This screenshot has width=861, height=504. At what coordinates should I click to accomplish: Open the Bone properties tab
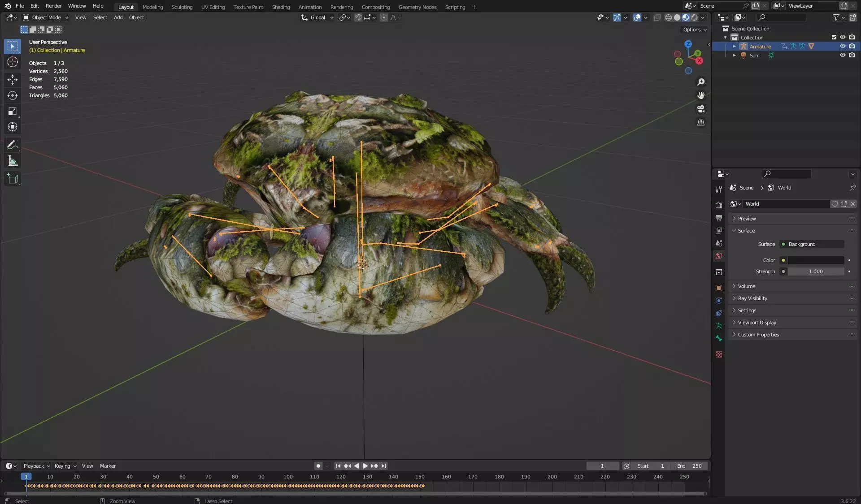pos(719,338)
